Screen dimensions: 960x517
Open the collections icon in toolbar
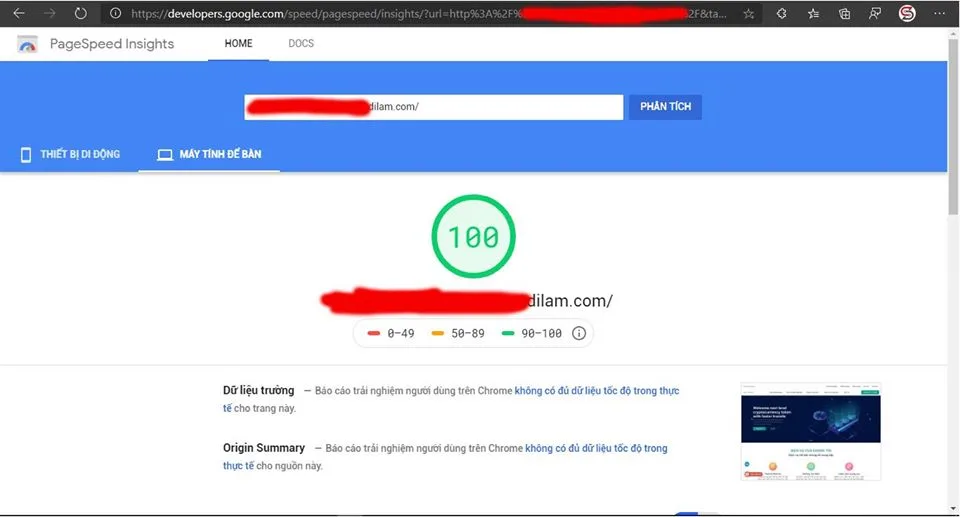[844, 13]
